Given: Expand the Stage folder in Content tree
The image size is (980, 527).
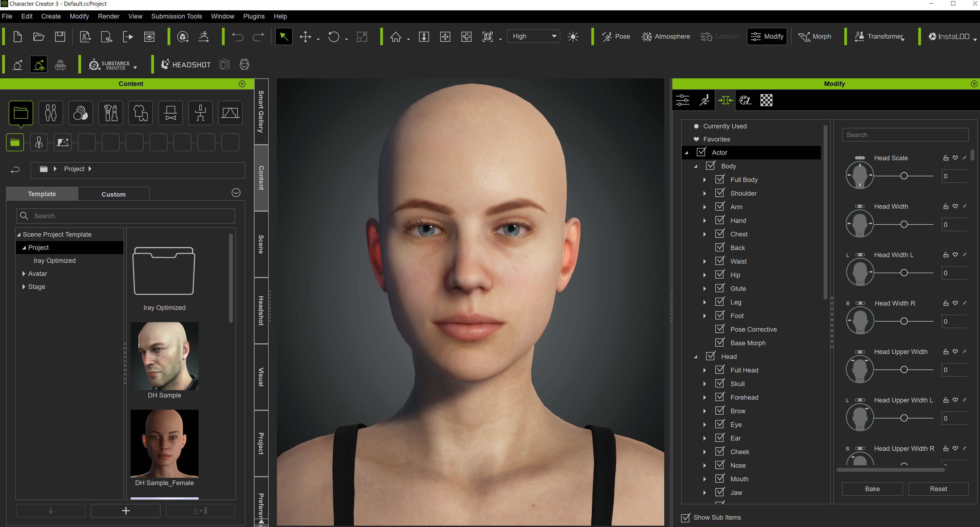Looking at the screenshot, I should [24, 286].
